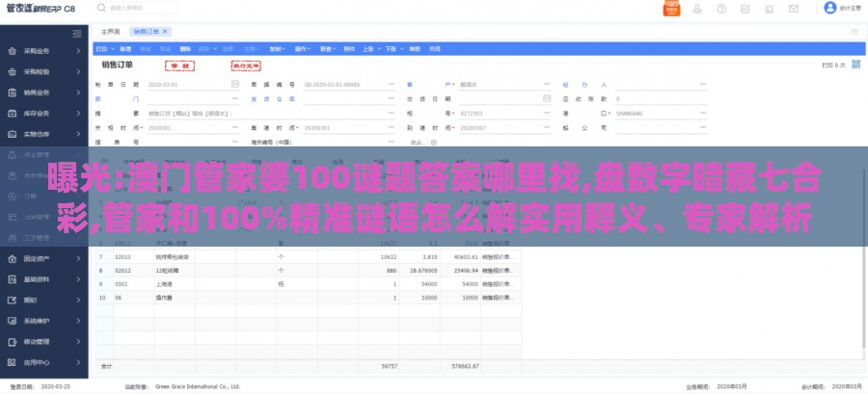Click the 销售业务 clipboard icon in sidebar
868x394 pixels.
coord(12,92)
